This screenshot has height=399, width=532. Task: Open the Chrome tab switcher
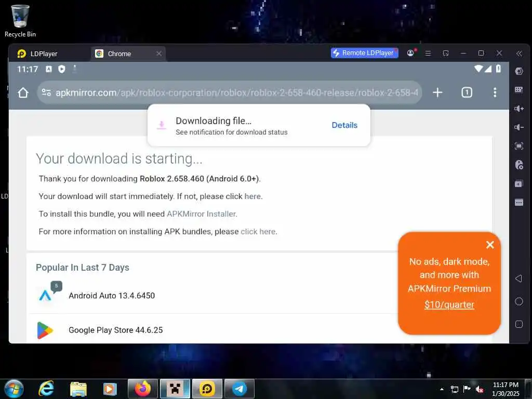point(467,92)
